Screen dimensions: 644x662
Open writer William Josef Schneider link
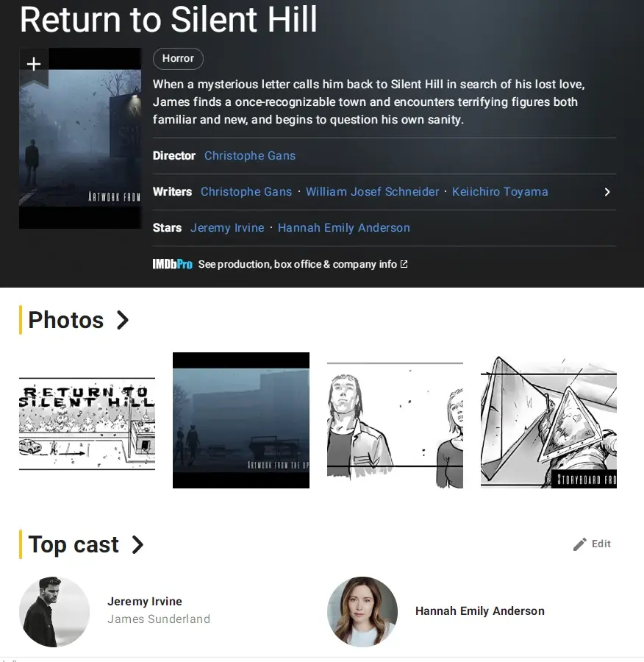tap(372, 192)
